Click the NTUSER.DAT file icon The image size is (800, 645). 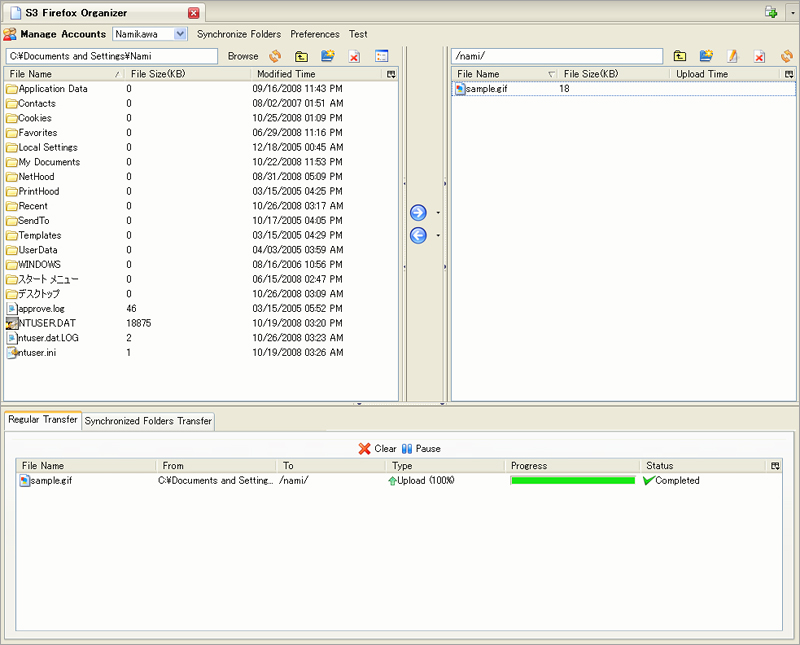point(12,323)
